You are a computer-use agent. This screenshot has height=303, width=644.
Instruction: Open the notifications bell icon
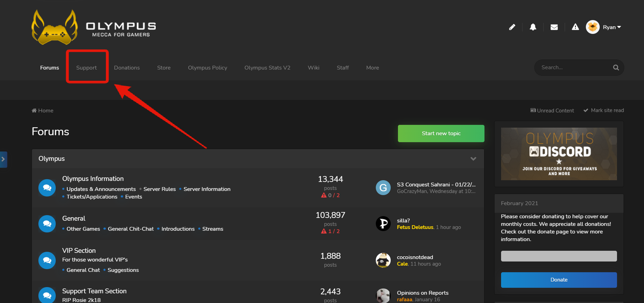point(533,27)
